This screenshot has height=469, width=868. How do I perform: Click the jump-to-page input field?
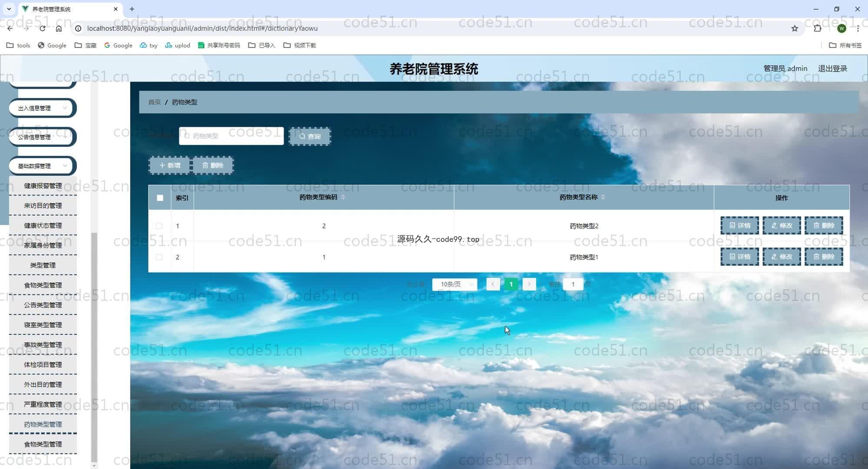point(573,284)
